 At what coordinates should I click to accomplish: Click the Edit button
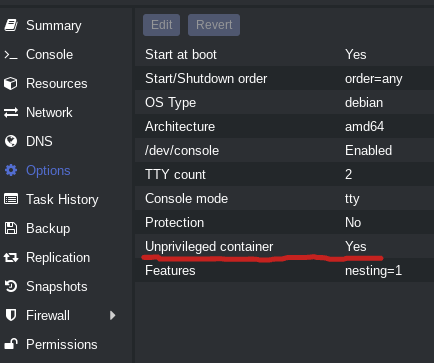pos(161,25)
